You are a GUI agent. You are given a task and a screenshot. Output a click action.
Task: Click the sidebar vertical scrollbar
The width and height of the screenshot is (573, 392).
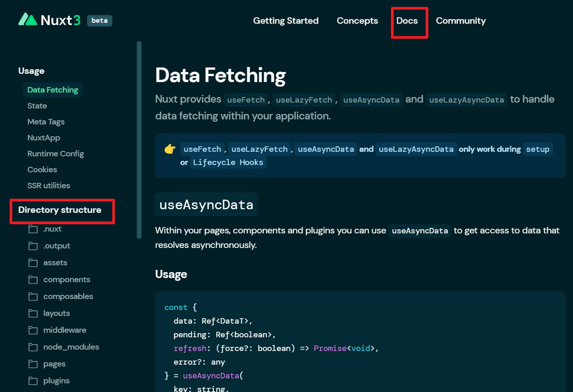pyautogui.click(x=139, y=140)
